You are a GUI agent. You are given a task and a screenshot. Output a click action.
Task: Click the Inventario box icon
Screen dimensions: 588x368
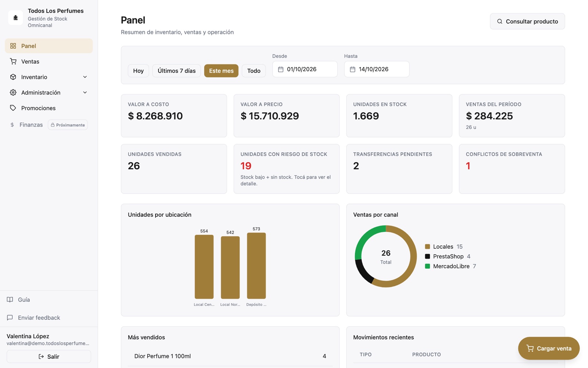(13, 77)
